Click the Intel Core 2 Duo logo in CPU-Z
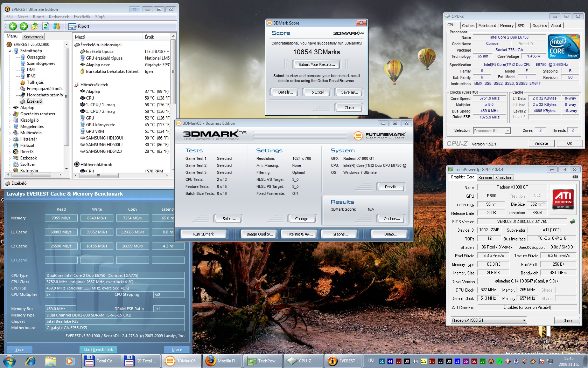Image resolution: width=588 pixels, height=368 pixels. pyautogui.click(x=564, y=47)
